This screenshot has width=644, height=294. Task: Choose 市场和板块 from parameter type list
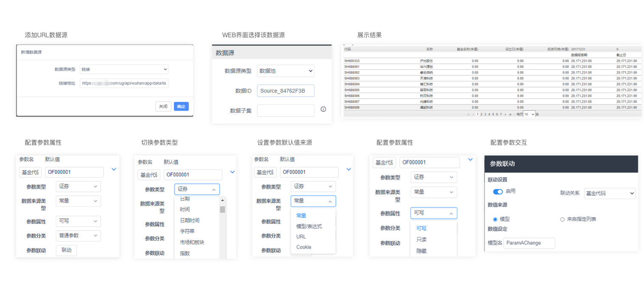(x=192, y=242)
